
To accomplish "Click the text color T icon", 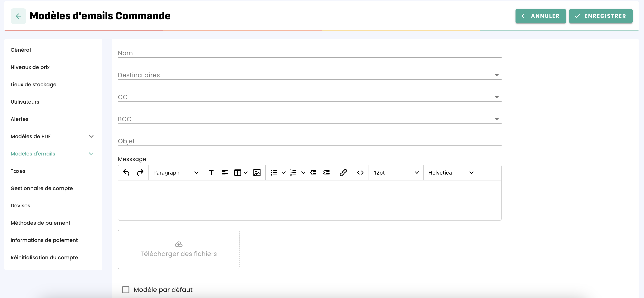I will [211, 172].
